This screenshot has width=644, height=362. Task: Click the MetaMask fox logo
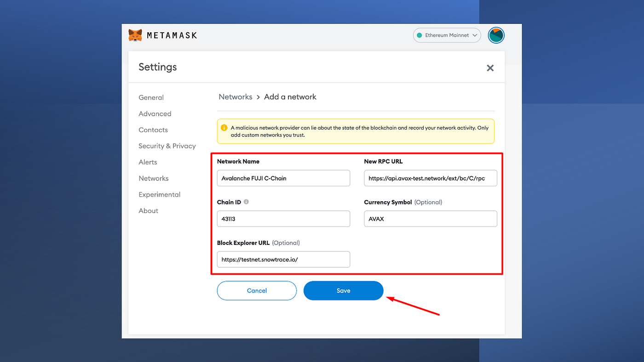pyautogui.click(x=135, y=35)
